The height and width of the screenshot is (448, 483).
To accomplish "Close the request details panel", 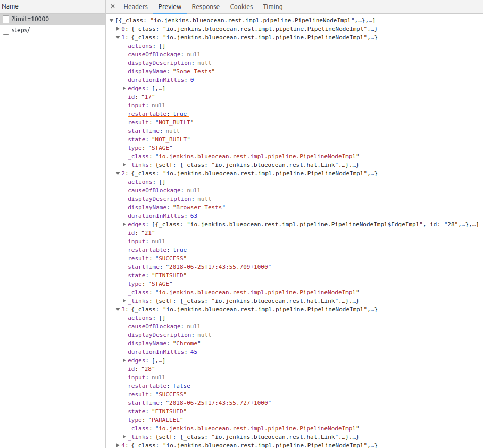I will click(113, 7).
